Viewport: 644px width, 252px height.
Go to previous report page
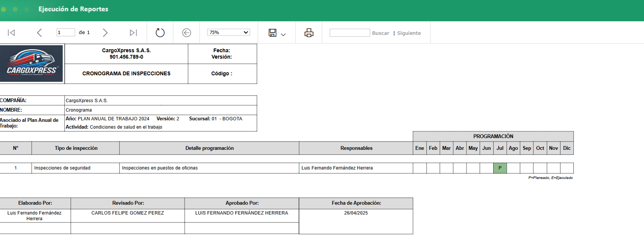[x=39, y=33]
